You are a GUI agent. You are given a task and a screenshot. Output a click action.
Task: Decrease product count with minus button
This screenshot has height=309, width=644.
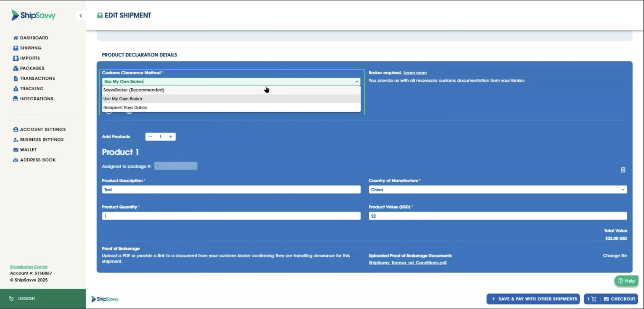(150, 137)
